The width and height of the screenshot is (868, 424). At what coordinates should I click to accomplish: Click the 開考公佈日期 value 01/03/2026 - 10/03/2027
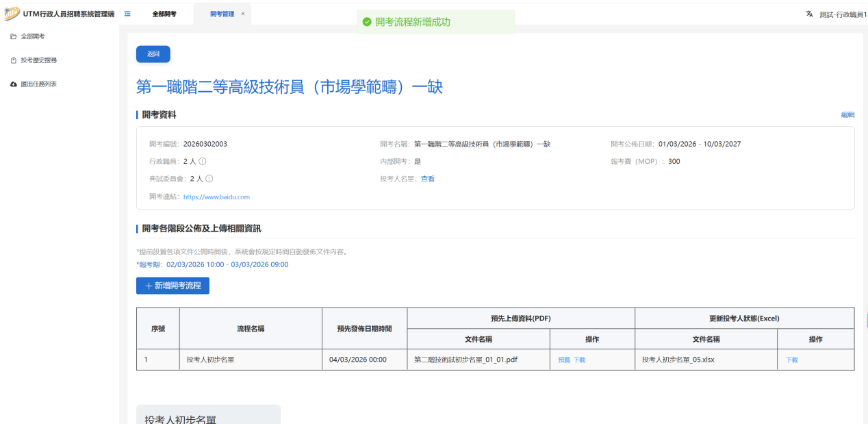pyautogui.click(x=700, y=144)
